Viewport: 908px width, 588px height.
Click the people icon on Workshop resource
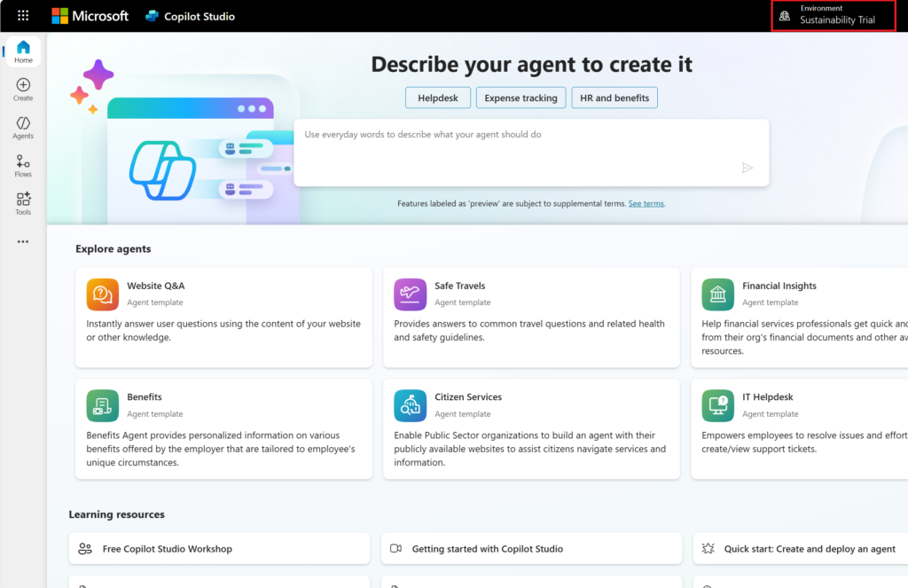pos(85,549)
